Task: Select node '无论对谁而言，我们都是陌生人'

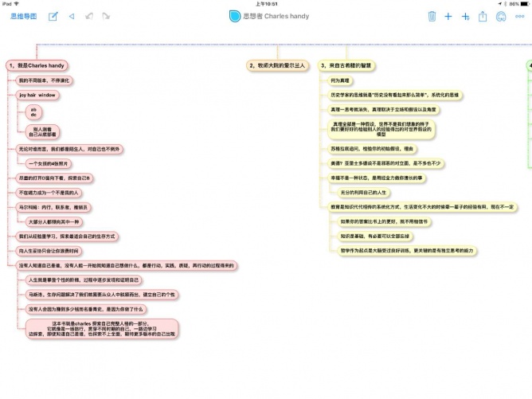Action: pyautogui.click(x=69, y=149)
